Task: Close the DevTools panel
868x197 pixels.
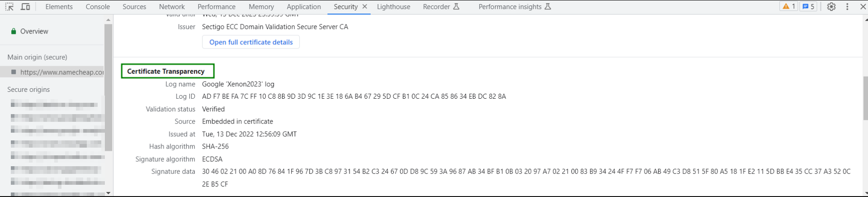Action: 863,7
